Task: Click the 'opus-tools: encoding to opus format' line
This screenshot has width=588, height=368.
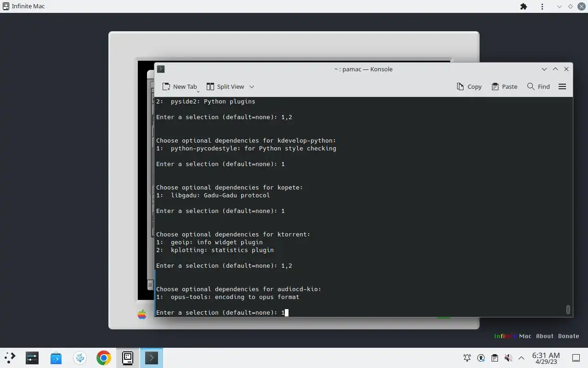Action: click(x=228, y=297)
